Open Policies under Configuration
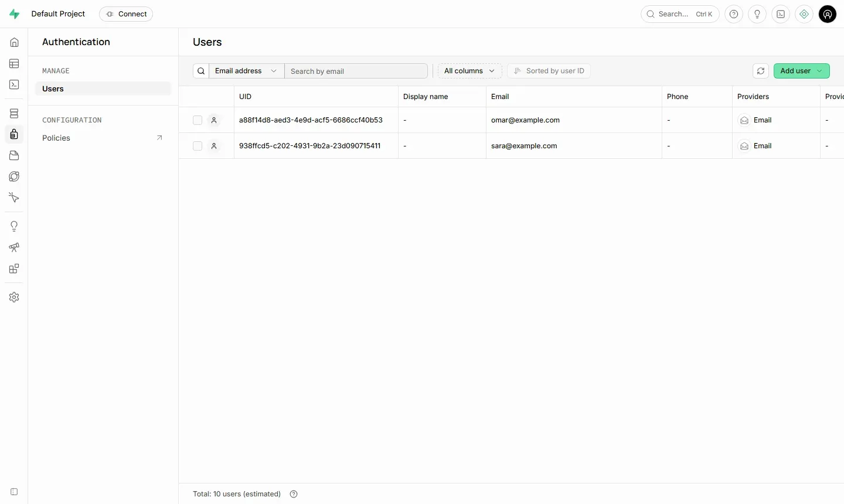This screenshot has width=844, height=504. coord(103,138)
